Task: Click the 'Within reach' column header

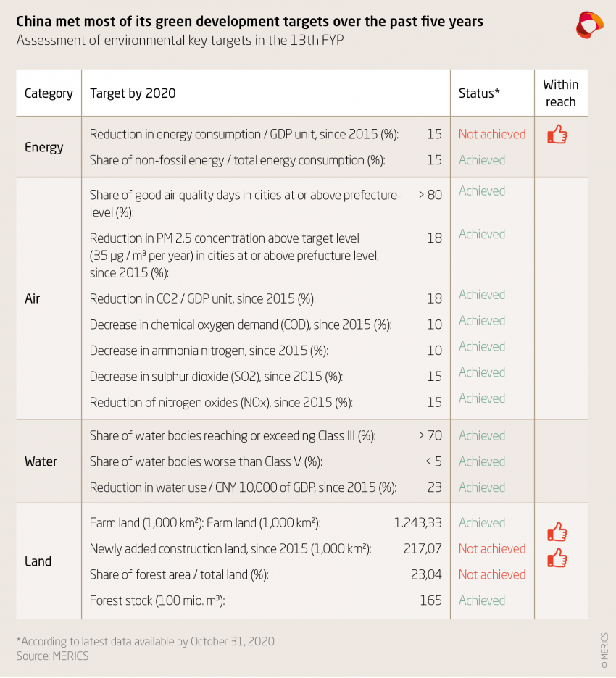Action: 560,93
